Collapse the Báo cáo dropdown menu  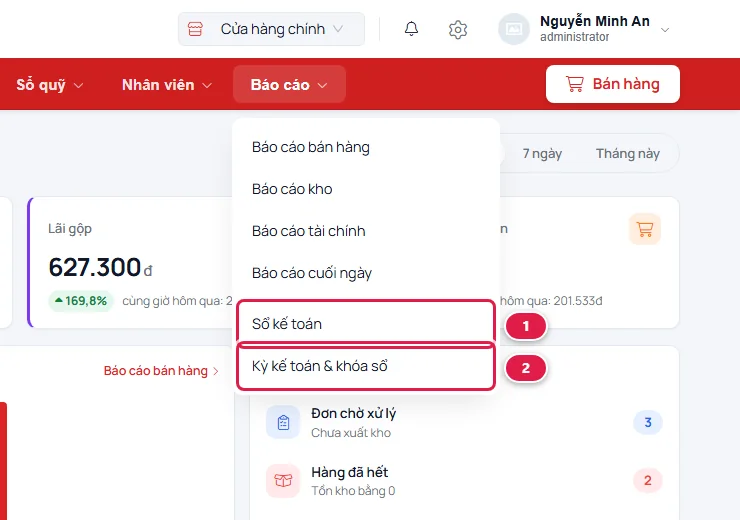point(289,84)
